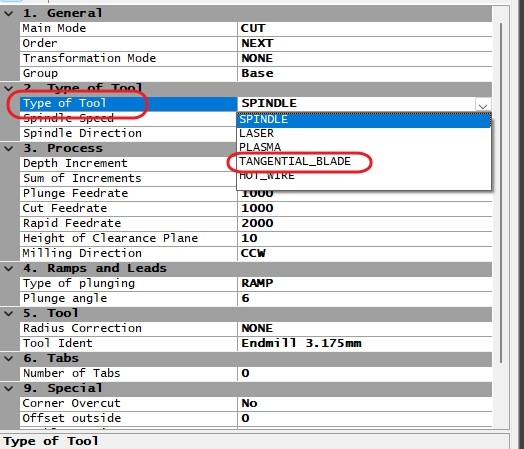Collapse the 2. Type of Tool section

click(9, 89)
